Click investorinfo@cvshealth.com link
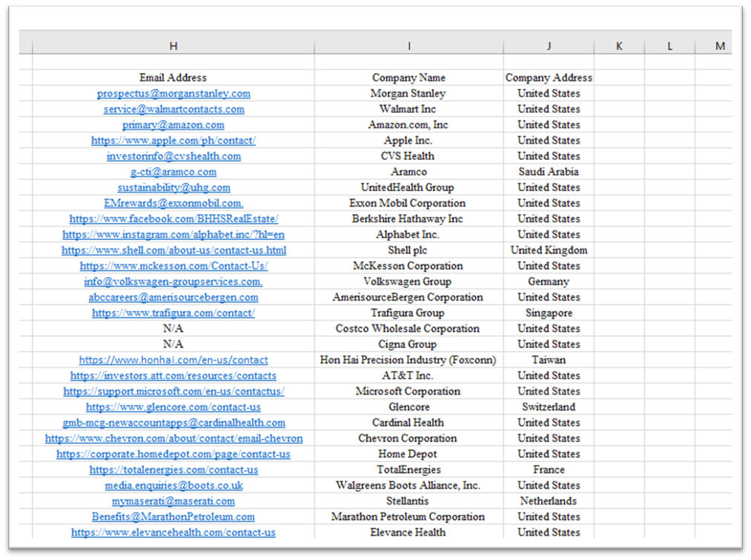Screen dimensions: 751x560 (173, 156)
